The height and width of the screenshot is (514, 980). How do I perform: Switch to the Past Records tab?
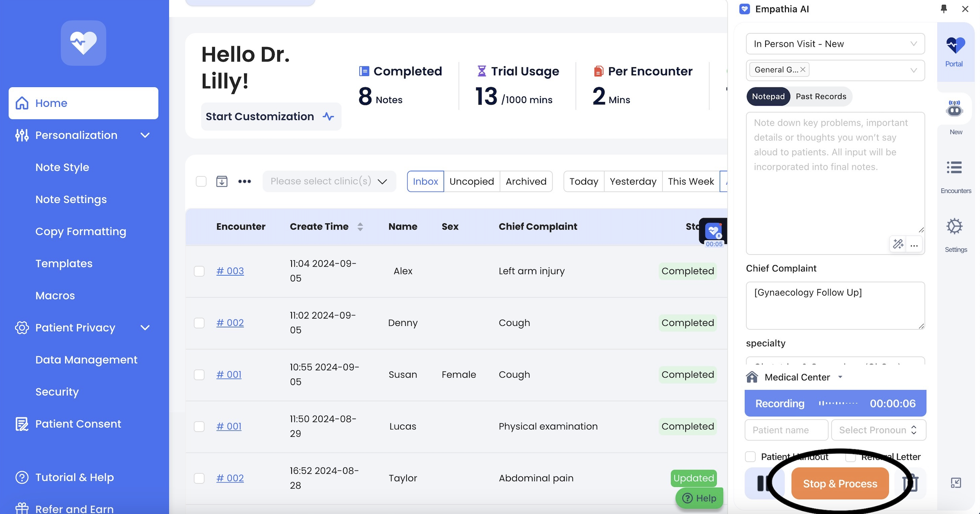[x=821, y=96]
